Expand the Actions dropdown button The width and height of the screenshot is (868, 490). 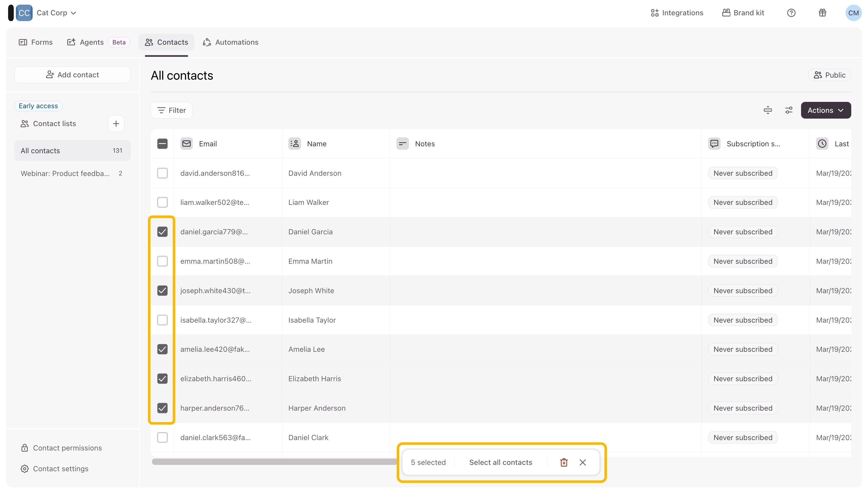click(x=826, y=110)
